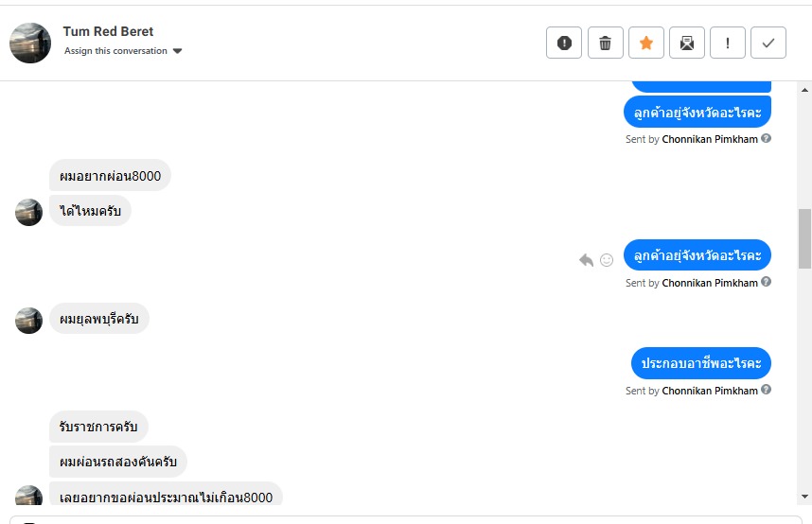Expand the Assign this conversation dropdown
Image resolution: width=812 pixels, height=524 pixels.
click(123, 51)
